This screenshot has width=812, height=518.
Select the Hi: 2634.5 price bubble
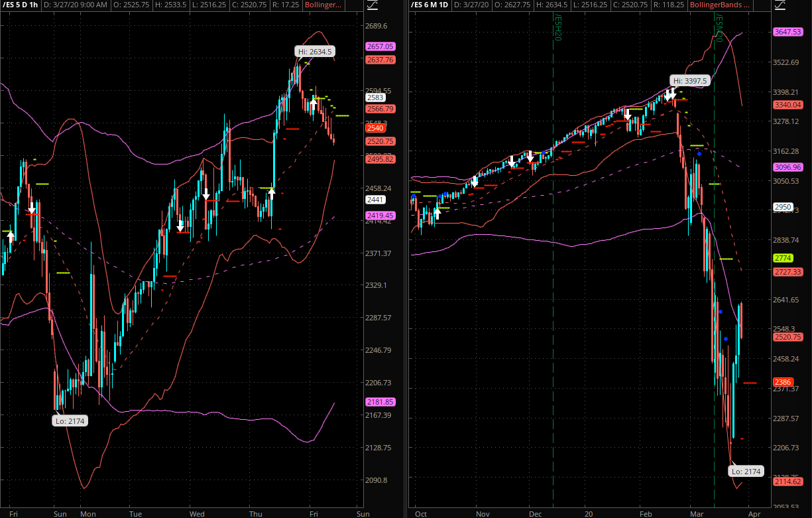tap(316, 51)
